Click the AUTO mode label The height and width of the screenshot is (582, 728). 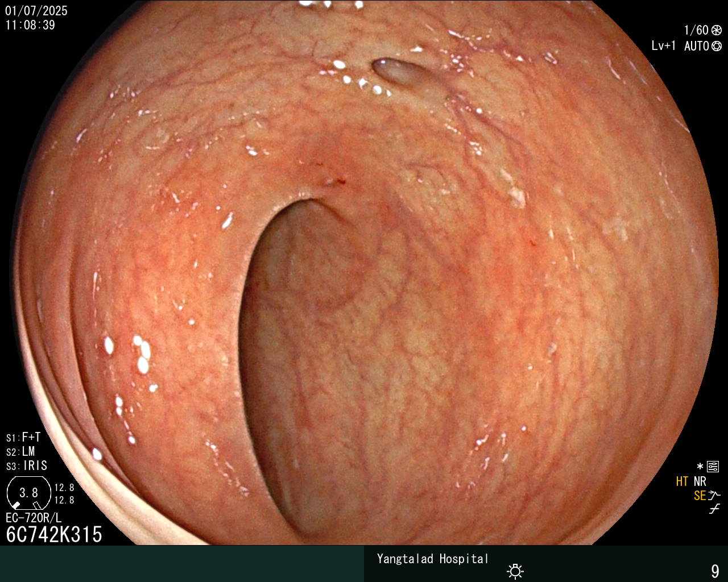click(x=697, y=46)
